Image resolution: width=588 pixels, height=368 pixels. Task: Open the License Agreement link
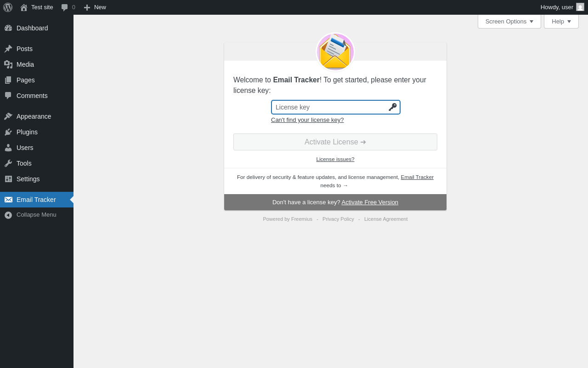pos(386,219)
